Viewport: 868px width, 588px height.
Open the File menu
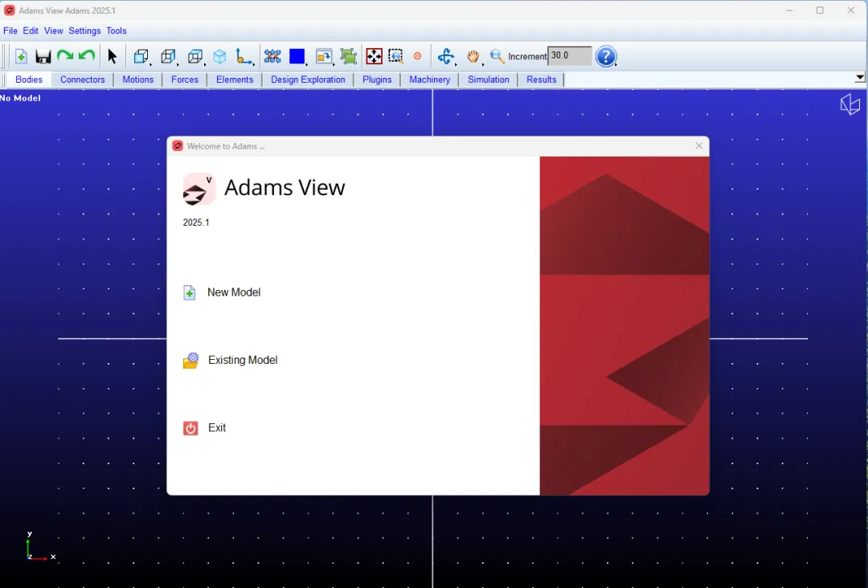[x=10, y=31]
